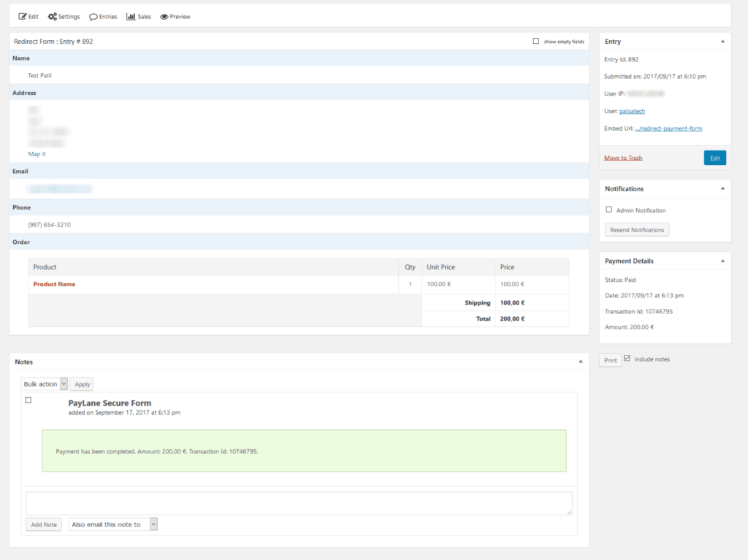This screenshot has width=748, height=560.
Task: Click the Apply button for bulk action
Action: coord(82,384)
